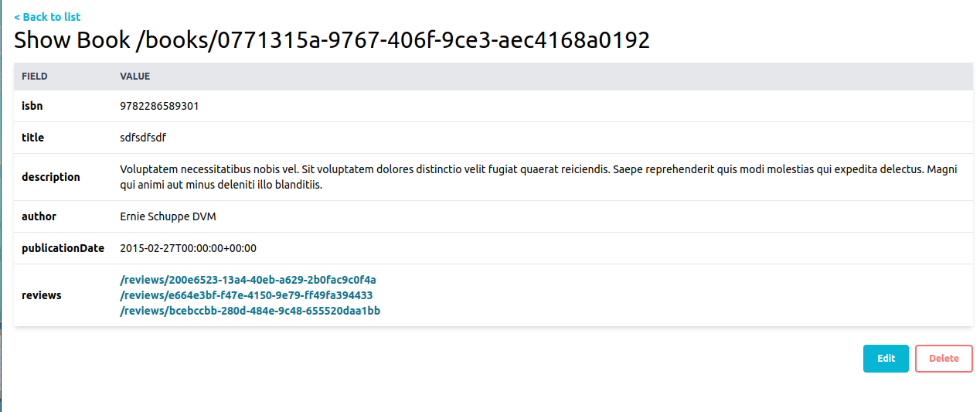
Task: Select the publicationDate field label
Action: 63,248
